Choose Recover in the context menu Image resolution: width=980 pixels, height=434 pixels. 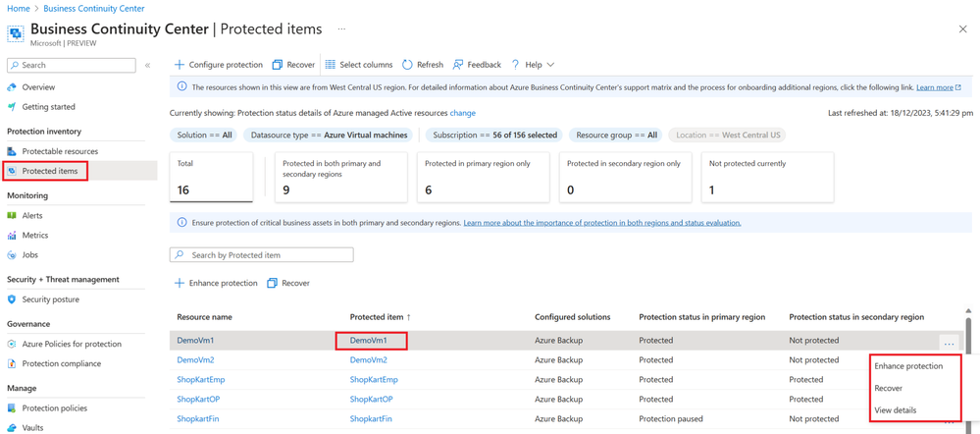(x=888, y=388)
